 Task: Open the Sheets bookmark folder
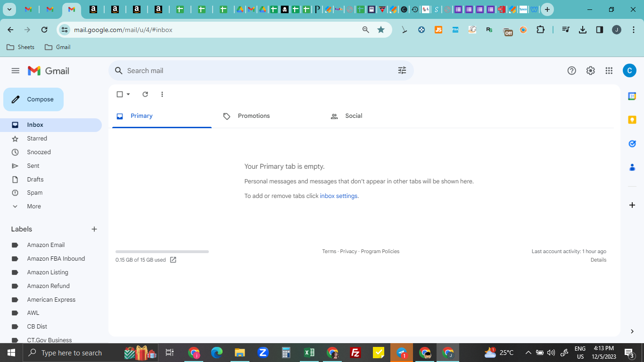tap(20, 47)
